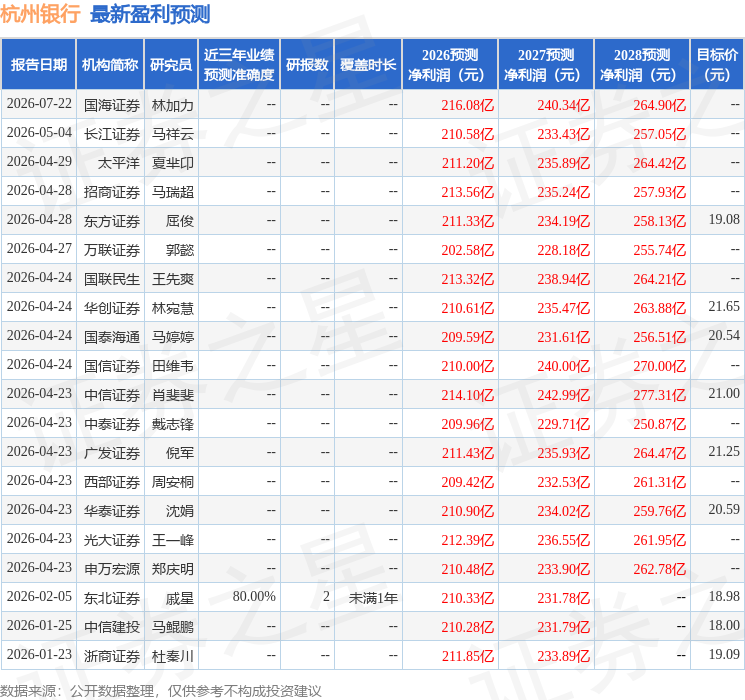This screenshot has width=745, height=700.
Task: Click the 80.00% accuracy value
Action: pyautogui.click(x=254, y=596)
